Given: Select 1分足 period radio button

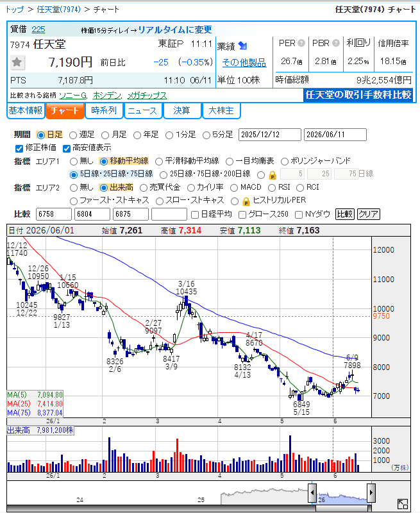Looking at the screenshot, I should (x=169, y=135).
